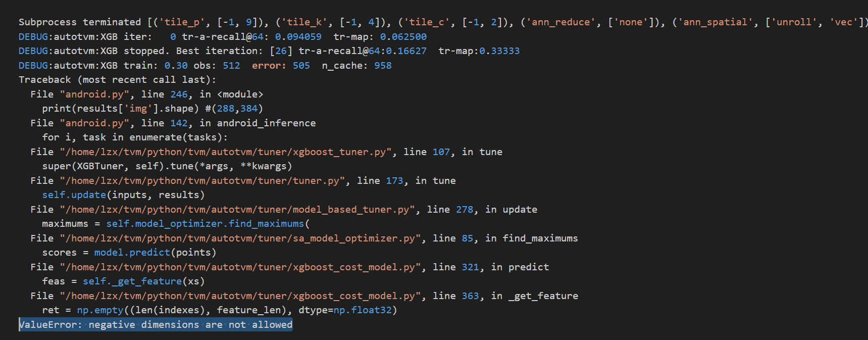Open the xgboost_tuner.py file path
The width and height of the screenshot is (868, 340).
(x=225, y=152)
